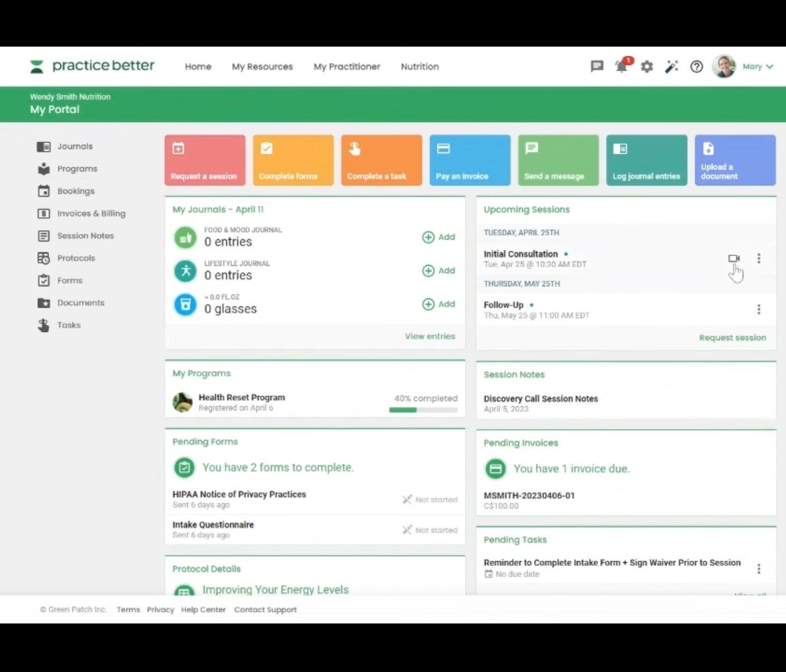Open the Follow-Up session
This screenshot has height=672, width=786.
click(503, 305)
